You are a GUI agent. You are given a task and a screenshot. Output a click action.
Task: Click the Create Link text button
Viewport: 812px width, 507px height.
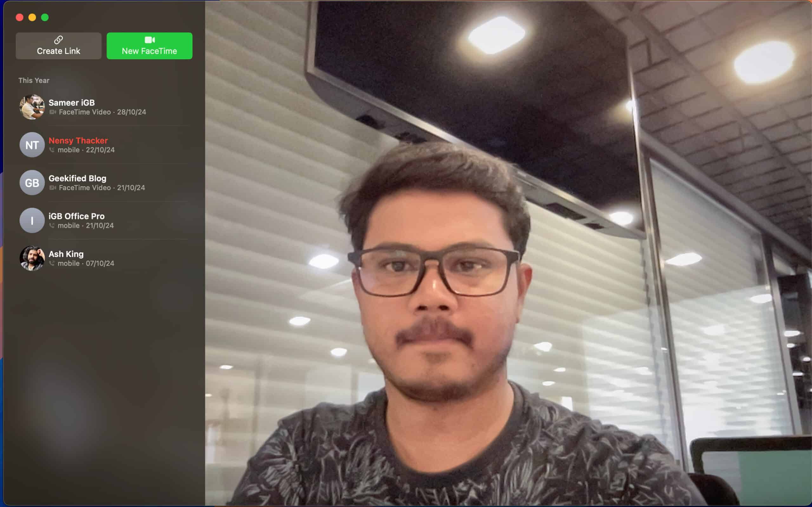(x=58, y=46)
